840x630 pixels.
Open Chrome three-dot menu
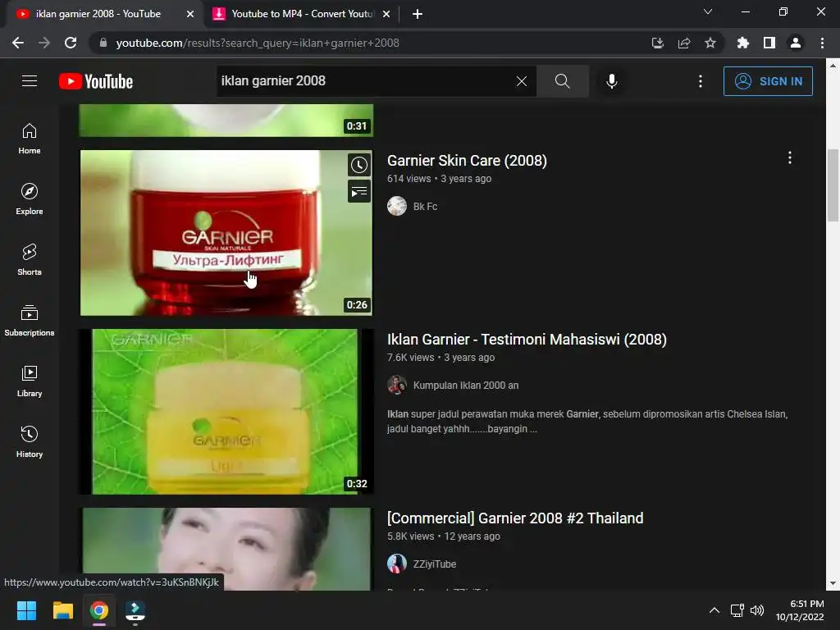point(822,43)
